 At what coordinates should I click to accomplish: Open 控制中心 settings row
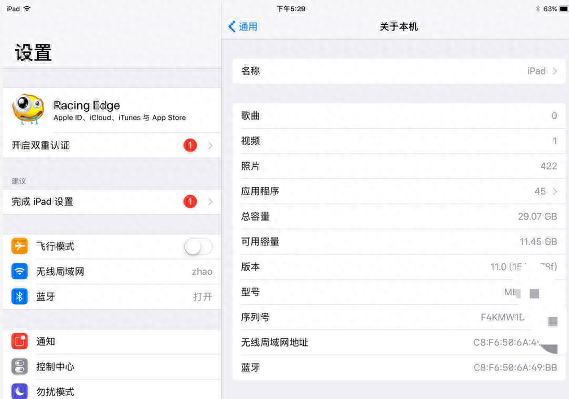pyautogui.click(x=112, y=367)
